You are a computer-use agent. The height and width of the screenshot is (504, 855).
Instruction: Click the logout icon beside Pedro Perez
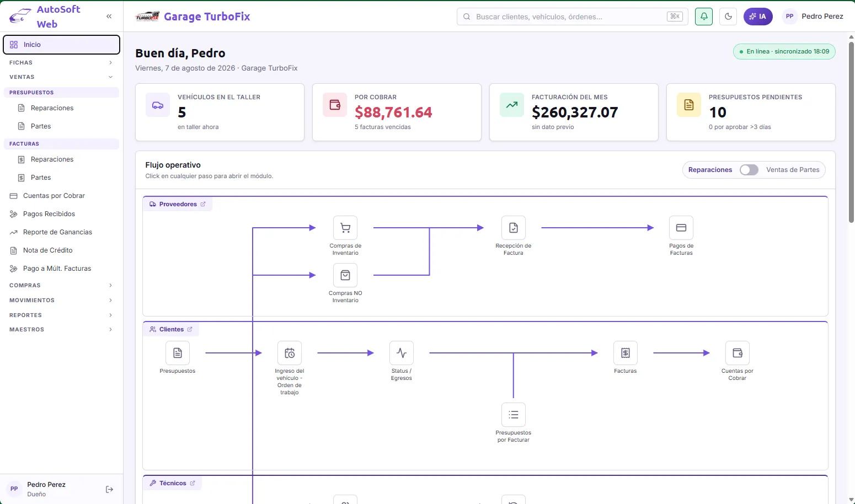pos(109,489)
